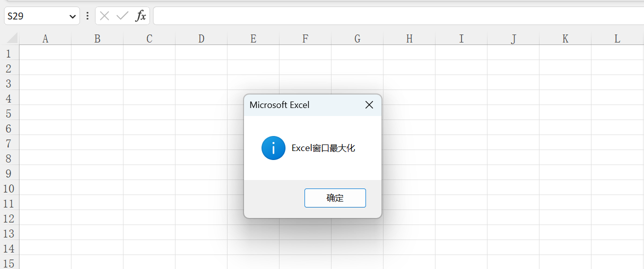This screenshot has width=644, height=269.
Task: Select row 7 header
Action: [9, 143]
